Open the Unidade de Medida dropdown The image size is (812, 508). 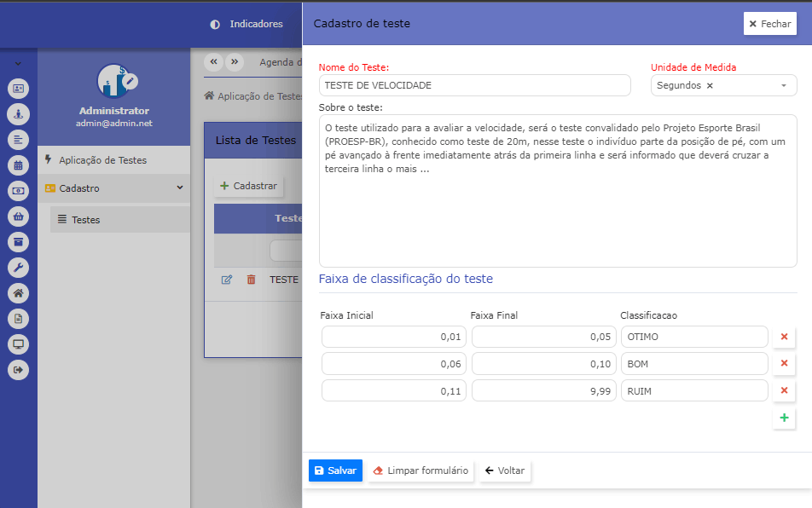[x=783, y=85]
